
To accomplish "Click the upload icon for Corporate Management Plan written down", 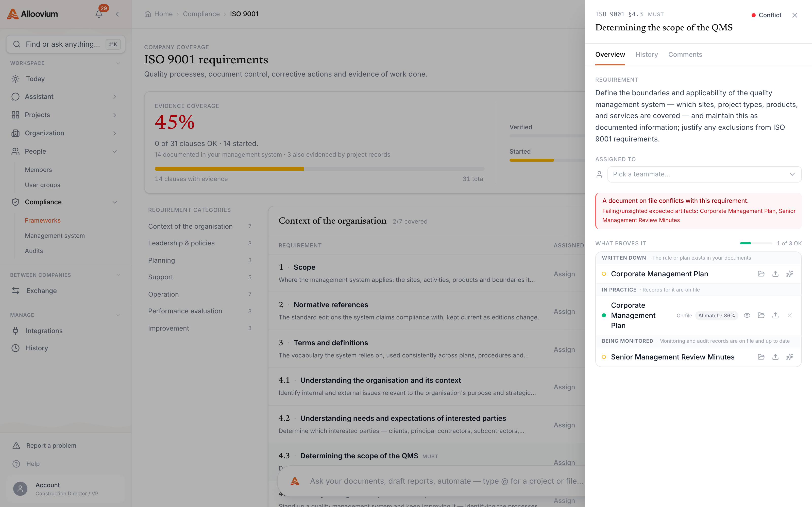I will pyautogui.click(x=775, y=274).
